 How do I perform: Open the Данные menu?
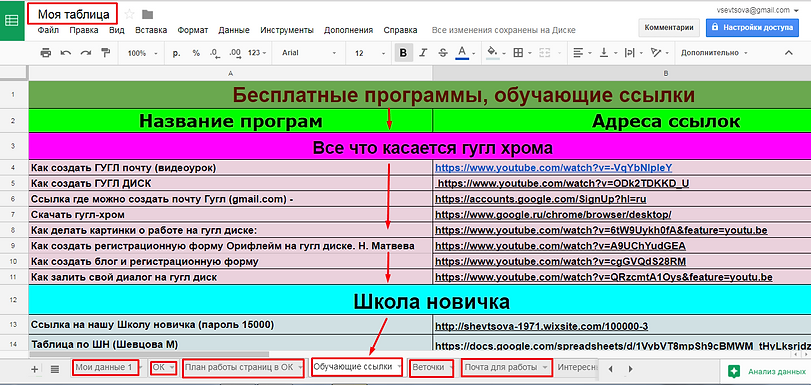234,30
